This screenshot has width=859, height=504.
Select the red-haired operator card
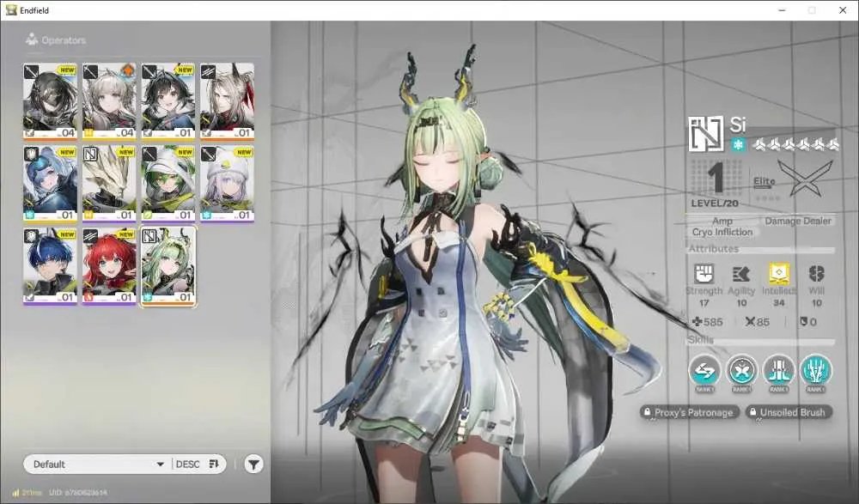(x=109, y=266)
